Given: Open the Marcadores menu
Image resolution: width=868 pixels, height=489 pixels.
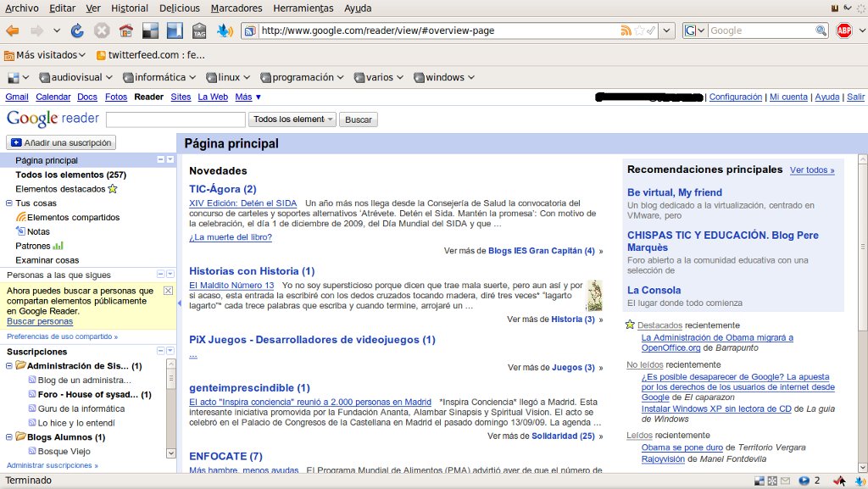Looking at the screenshot, I should (236, 8).
